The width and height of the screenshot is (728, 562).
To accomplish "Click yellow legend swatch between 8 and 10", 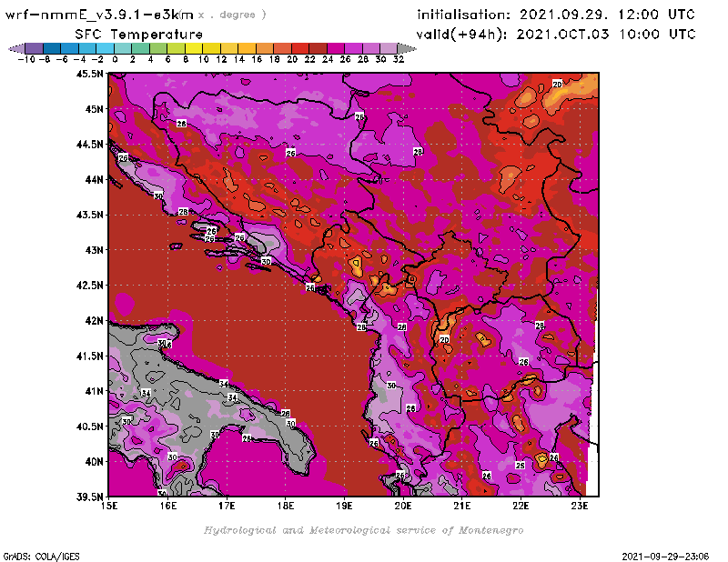I will [x=194, y=48].
